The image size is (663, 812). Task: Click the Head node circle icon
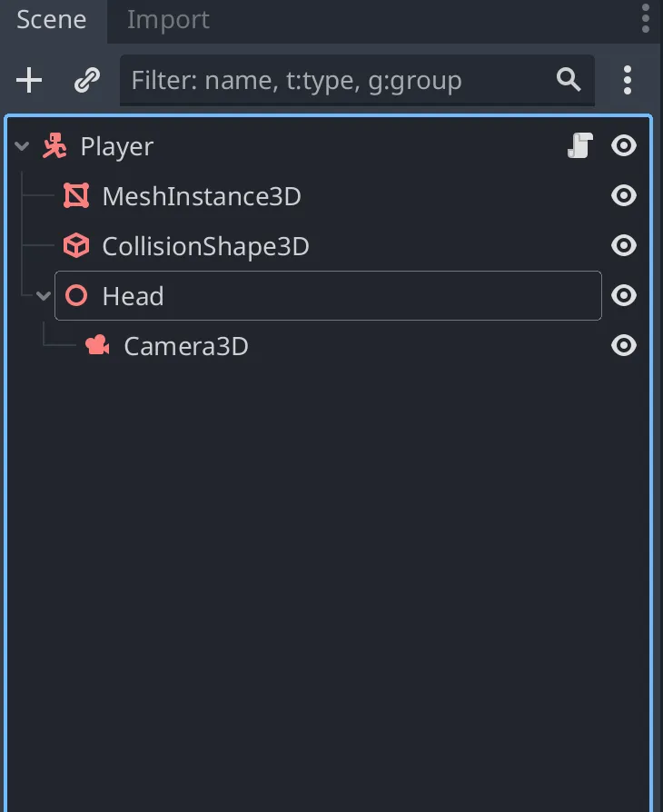coord(77,296)
